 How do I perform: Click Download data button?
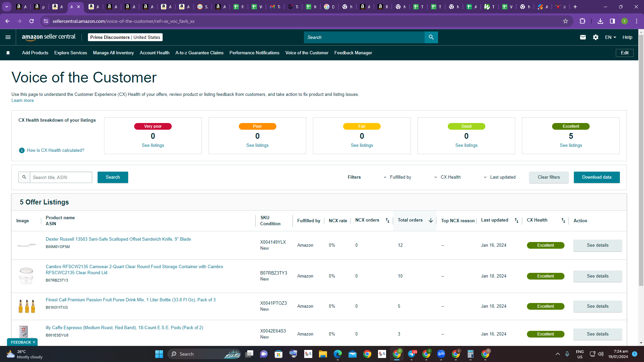click(597, 177)
